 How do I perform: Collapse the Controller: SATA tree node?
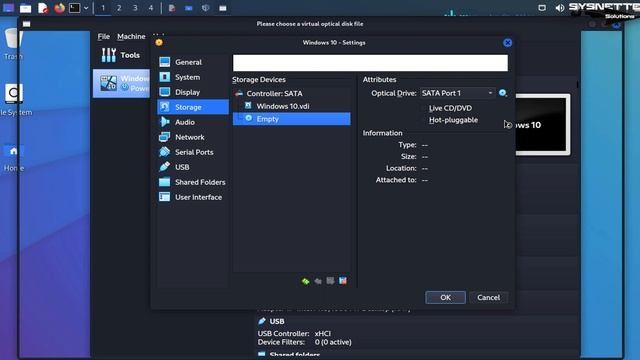point(239,93)
